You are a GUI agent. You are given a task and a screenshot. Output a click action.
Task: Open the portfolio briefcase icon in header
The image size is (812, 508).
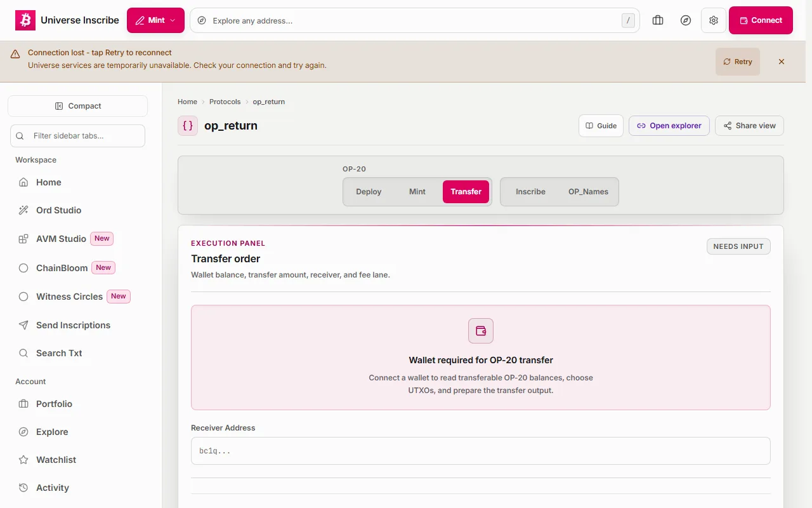click(658, 20)
